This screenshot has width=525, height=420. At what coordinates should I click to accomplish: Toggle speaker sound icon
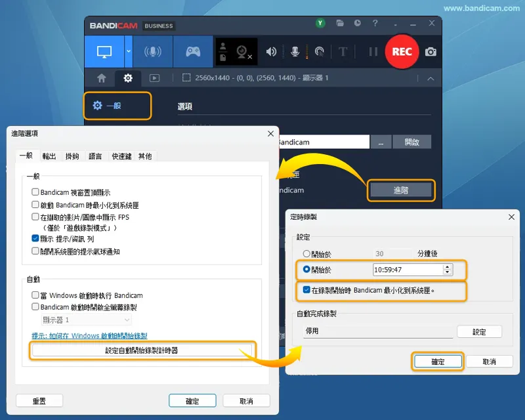tap(271, 52)
